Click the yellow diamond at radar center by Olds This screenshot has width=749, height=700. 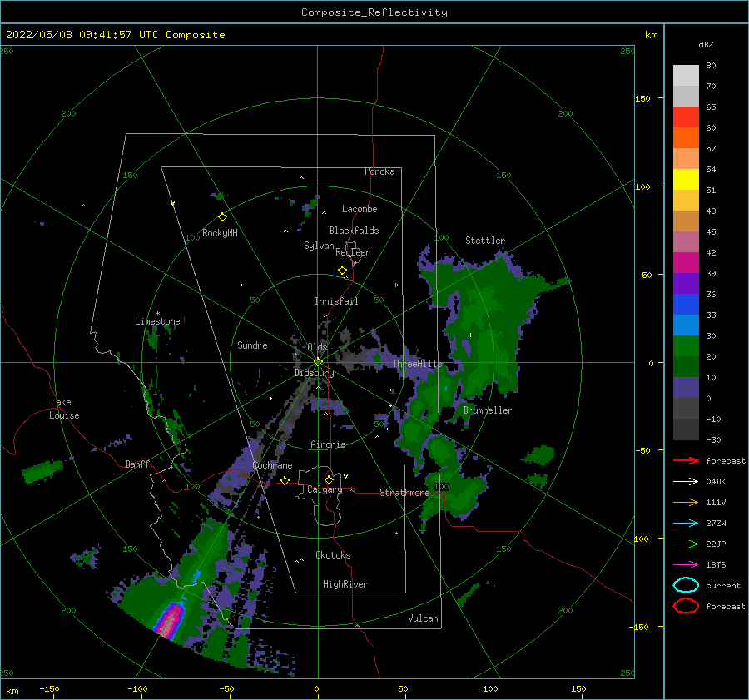pos(318,362)
